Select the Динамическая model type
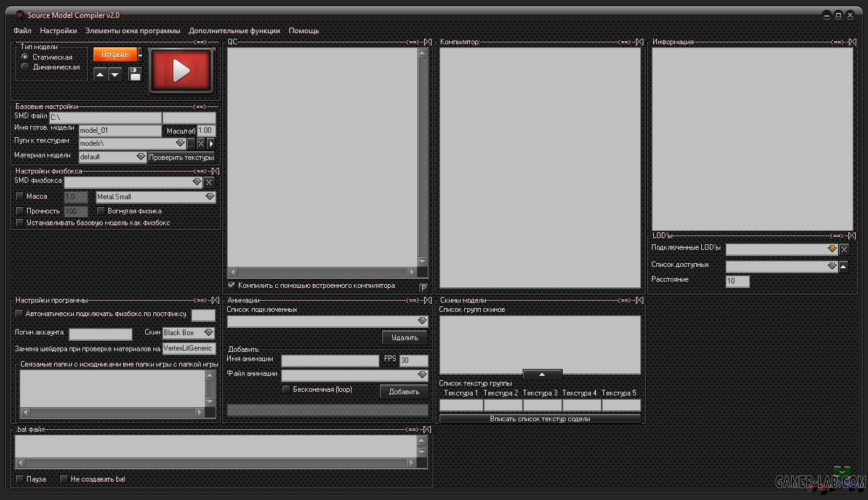The width and height of the screenshot is (868, 500). tap(25, 67)
